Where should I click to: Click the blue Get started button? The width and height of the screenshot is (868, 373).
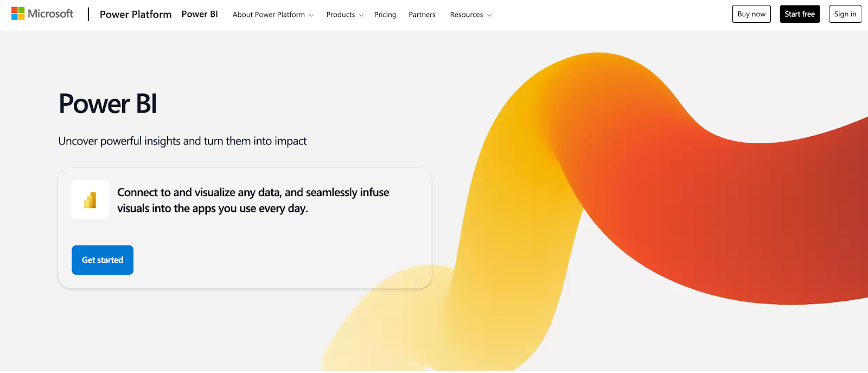(103, 260)
